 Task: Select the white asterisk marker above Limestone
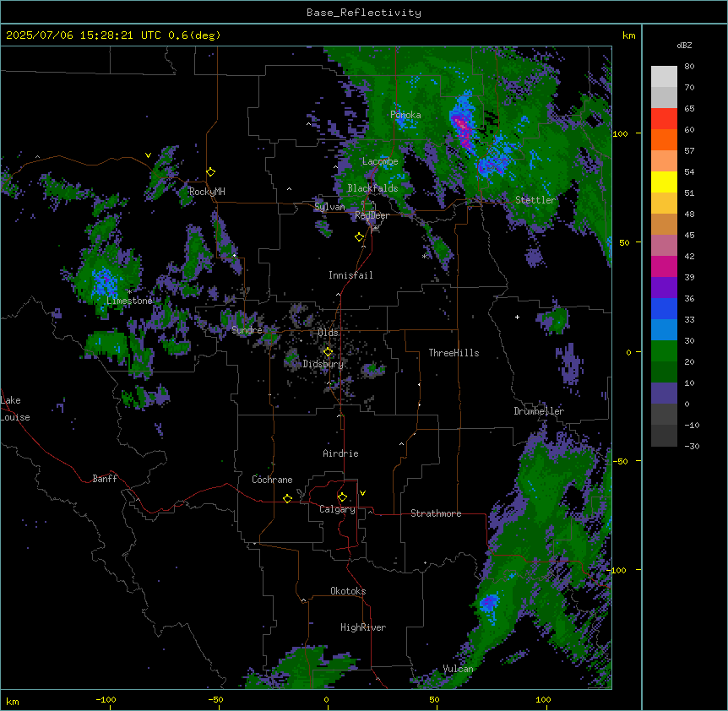click(x=130, y=292)
